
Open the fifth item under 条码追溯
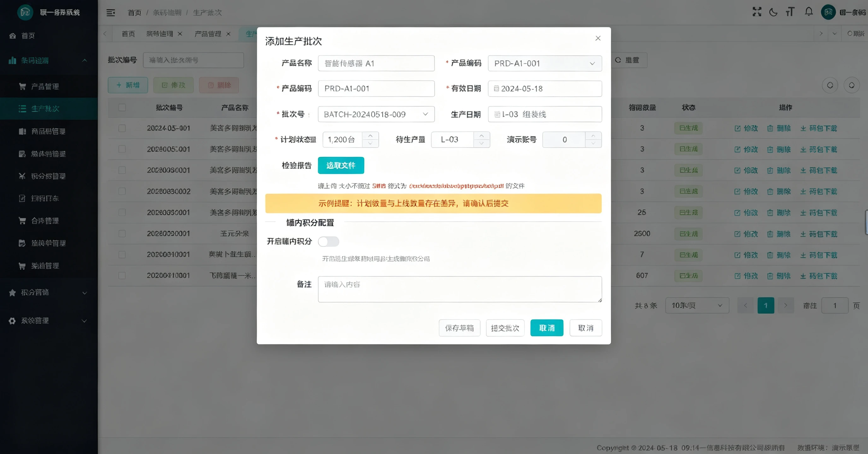(49, 176)
